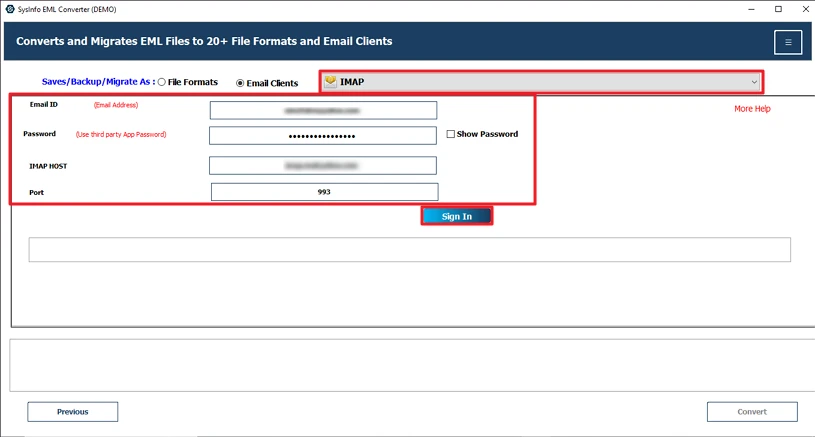
Task: Select the IMAP HOST text box
Action: (323, 166)
